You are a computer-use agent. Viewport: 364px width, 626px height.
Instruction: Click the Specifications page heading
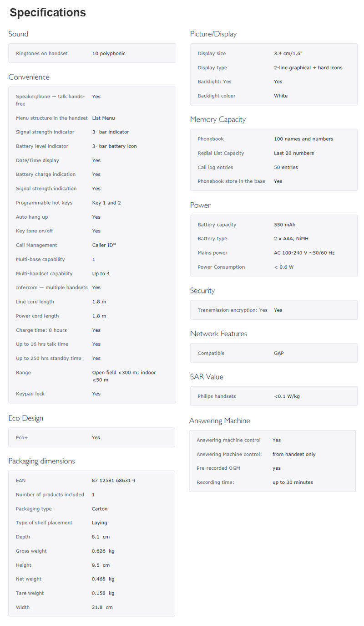coord(48,13)
